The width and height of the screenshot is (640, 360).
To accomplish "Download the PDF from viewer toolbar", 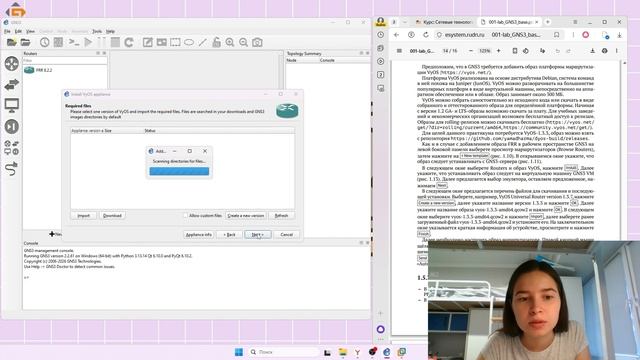I will 592,51.
